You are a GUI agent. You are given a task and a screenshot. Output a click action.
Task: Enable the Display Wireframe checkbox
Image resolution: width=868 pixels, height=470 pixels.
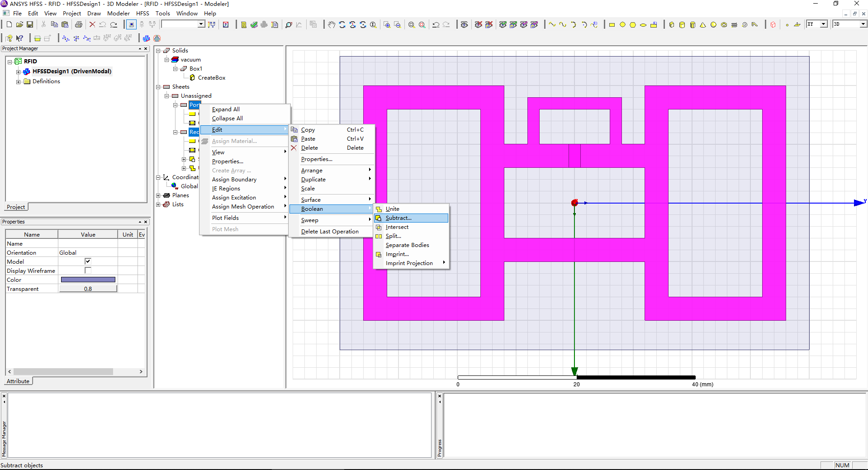88,271
